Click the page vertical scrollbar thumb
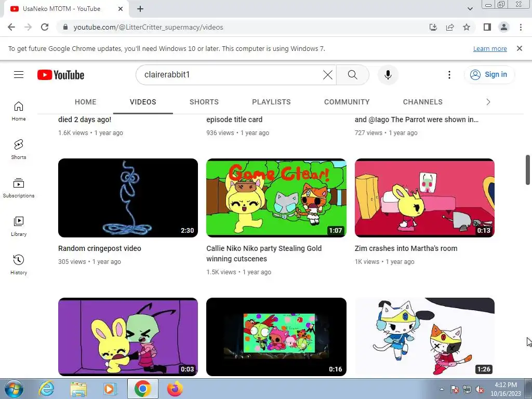The image size is (532, 399). click(x=528, y=170)
